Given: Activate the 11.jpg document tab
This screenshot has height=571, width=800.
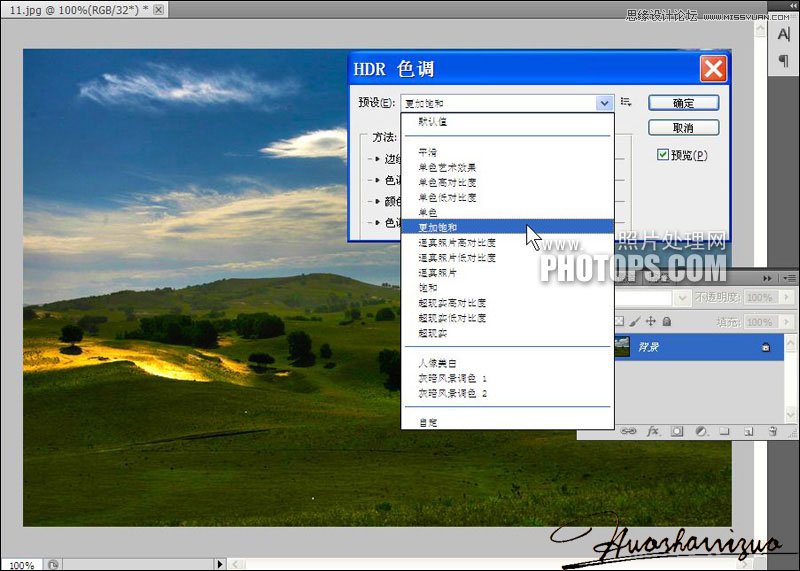Looking at the screenshot, I should (79, 10).
